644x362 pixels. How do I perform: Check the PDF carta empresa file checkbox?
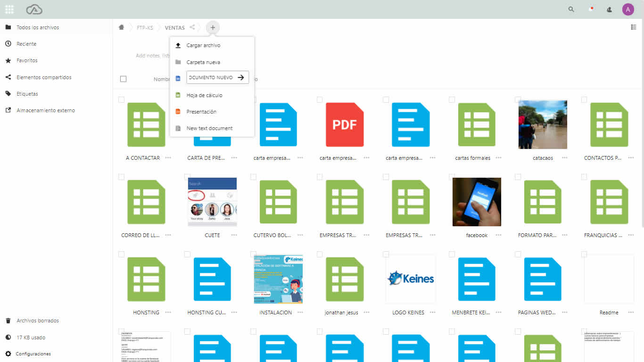(319, 99)
